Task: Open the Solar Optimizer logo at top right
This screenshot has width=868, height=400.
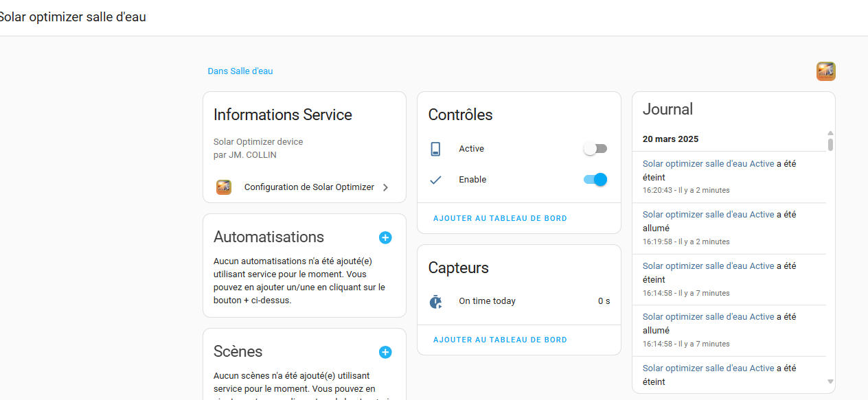Action: [x=825, y=71]
